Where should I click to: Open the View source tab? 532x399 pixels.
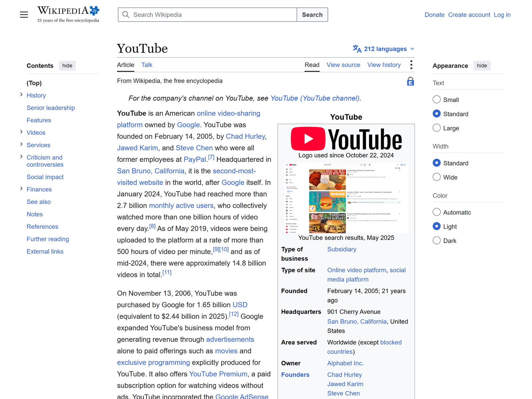pos(343,65)
